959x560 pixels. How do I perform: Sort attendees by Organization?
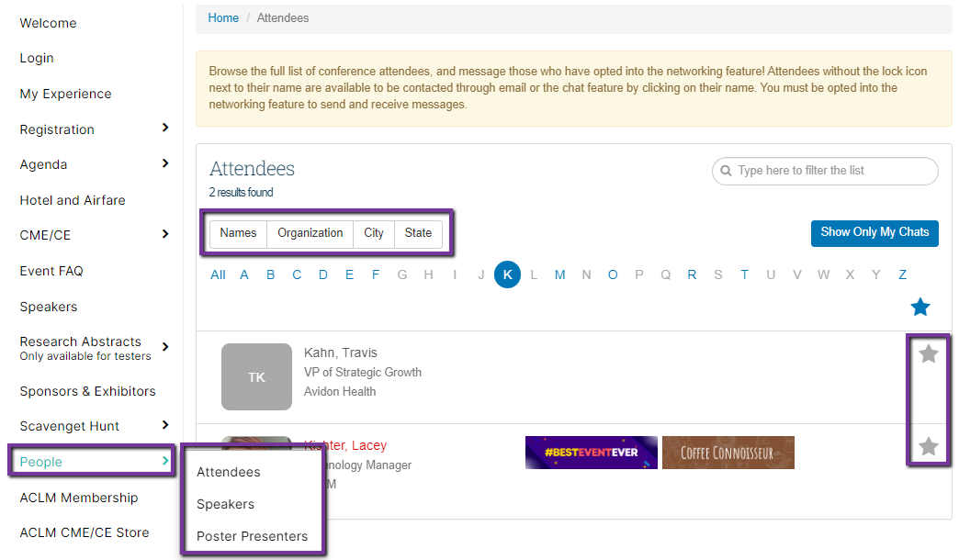tap(310, 233)
